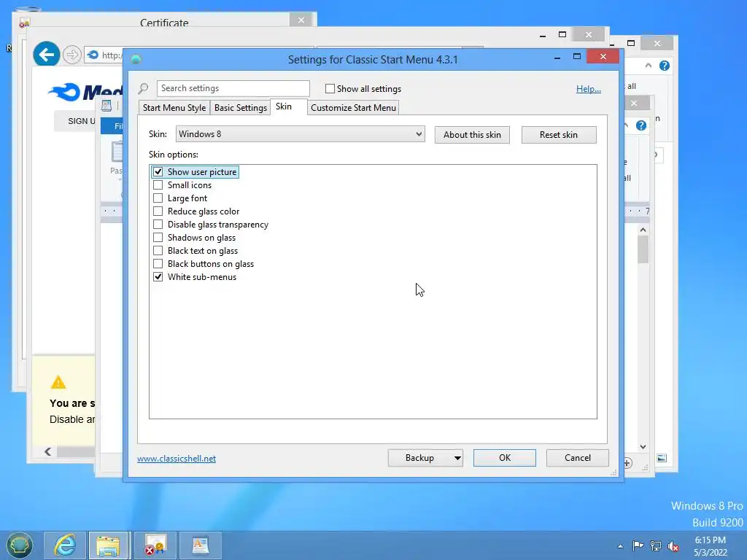Go back in Internet Explorer window

tap(46, 54)
